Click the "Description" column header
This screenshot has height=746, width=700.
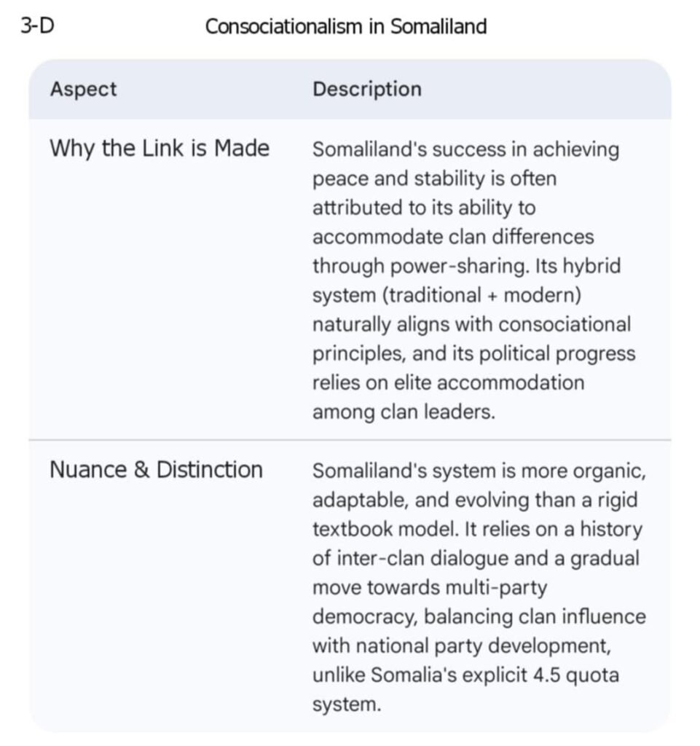366,90
